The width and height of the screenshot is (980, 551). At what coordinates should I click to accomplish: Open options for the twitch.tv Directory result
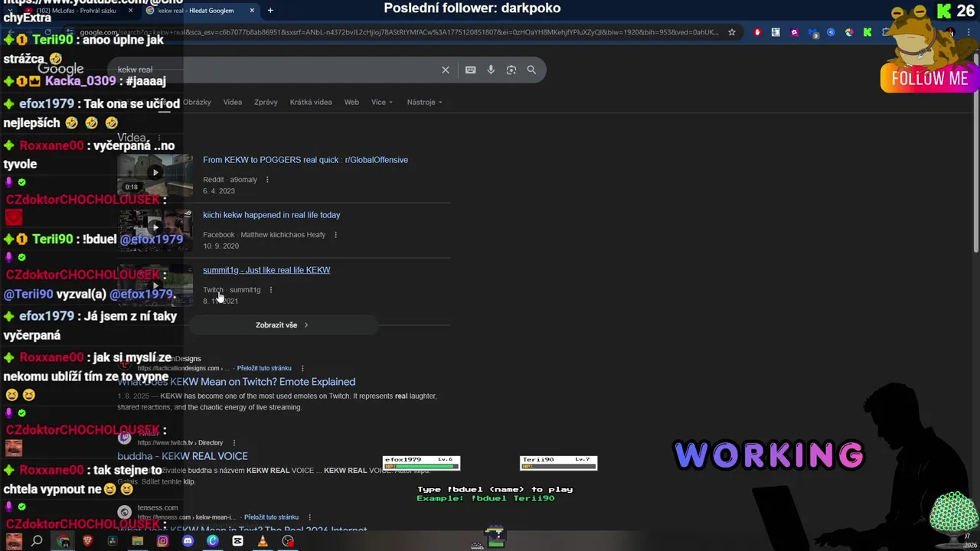pyautogui.click(x=234, y=442)
